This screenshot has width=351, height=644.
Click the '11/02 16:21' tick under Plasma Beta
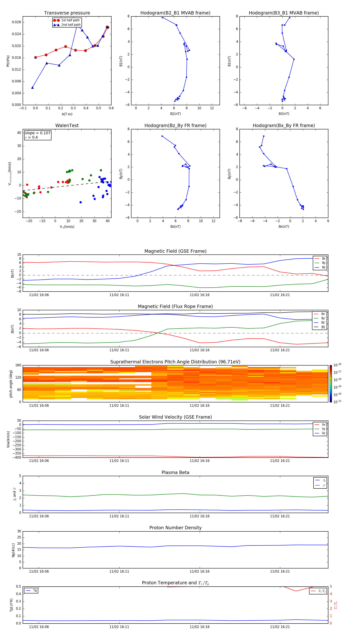(280, 516)
